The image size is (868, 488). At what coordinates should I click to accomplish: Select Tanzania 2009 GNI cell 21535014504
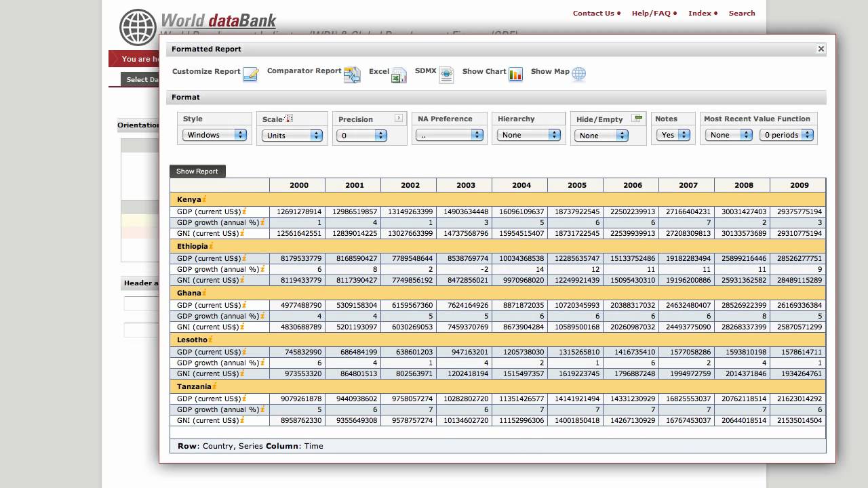click(x=798, y=420)
